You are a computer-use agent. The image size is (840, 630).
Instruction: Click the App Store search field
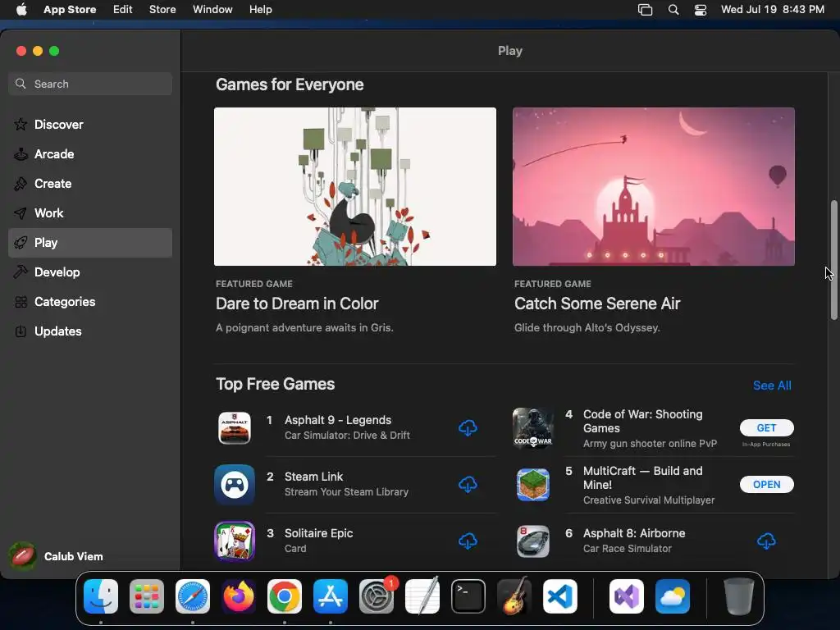pos(90,84)
